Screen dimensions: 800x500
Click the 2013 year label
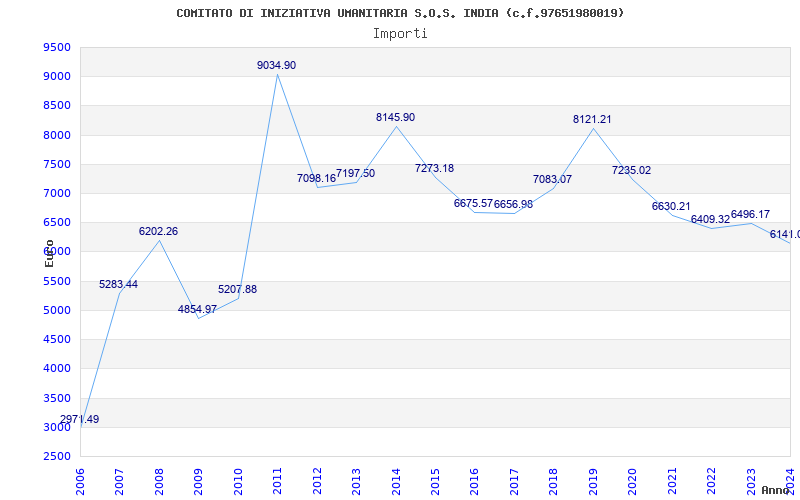pos(357,482)
